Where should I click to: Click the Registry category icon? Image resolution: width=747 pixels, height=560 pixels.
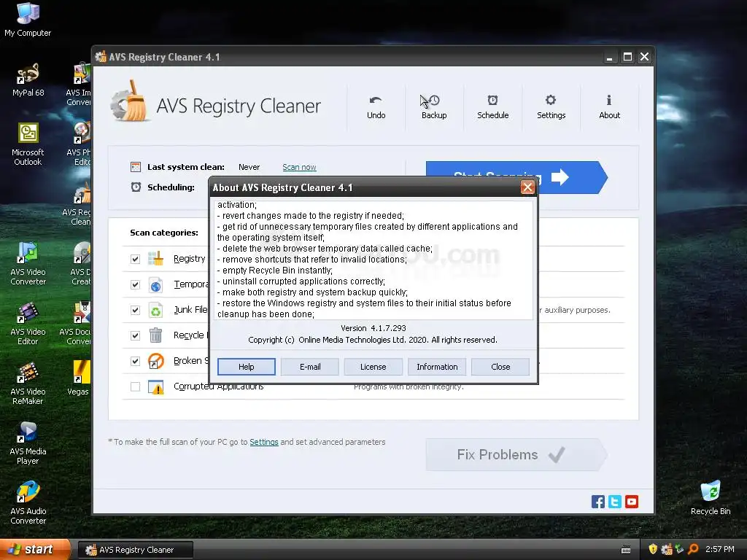coord(155,259)
